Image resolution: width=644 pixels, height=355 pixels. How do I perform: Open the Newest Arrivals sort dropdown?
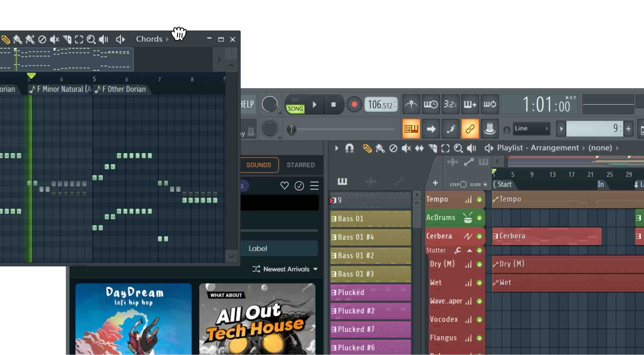pyautogui.click(x=285, y=269)
